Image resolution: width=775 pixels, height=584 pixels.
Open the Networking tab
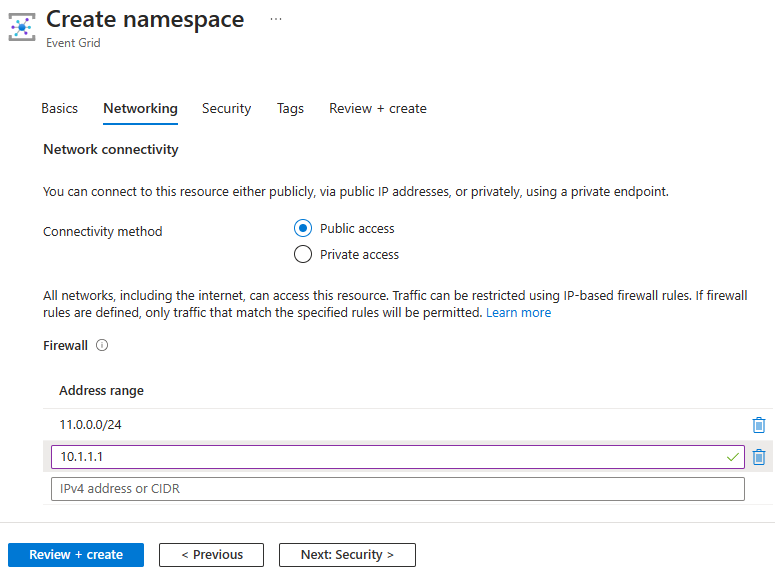click(140, 109)
